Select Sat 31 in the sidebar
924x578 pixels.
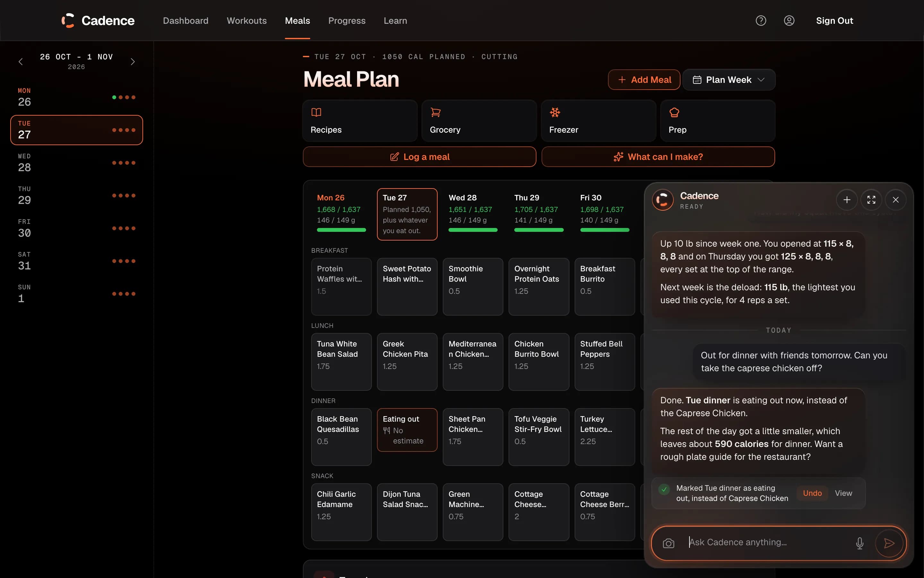click(76, 261)
